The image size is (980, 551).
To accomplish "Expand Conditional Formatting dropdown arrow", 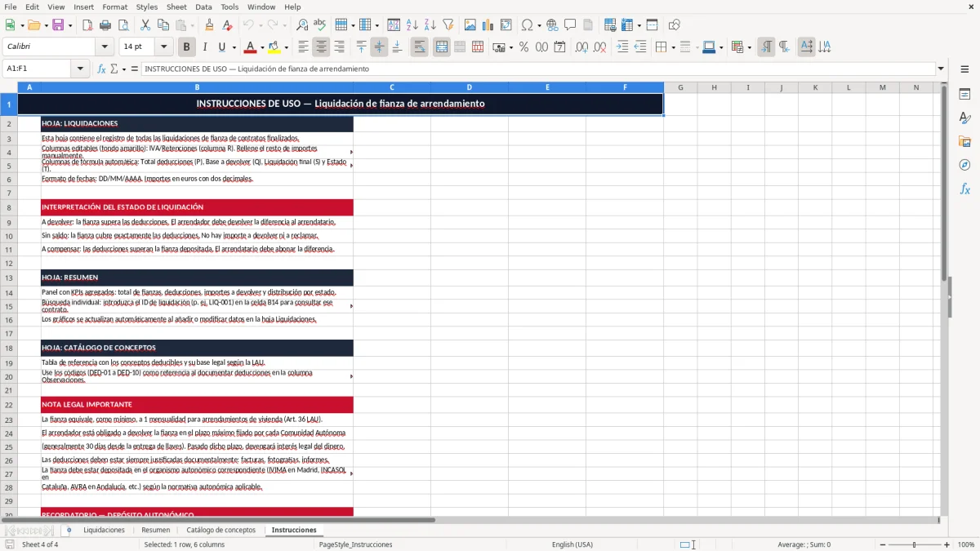I will tap(749, 47).
